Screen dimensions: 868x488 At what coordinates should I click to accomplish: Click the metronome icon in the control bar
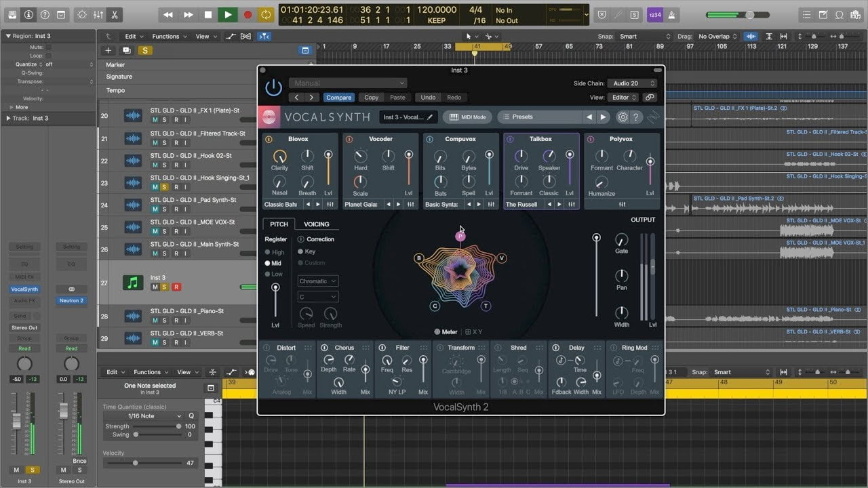671,14
